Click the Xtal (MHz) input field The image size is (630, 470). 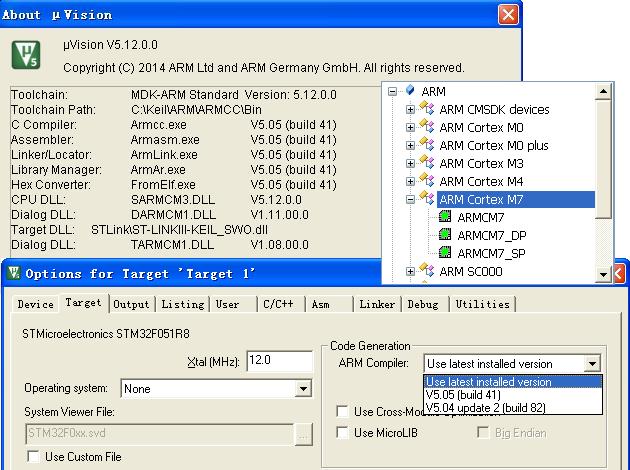coord(280,361)
